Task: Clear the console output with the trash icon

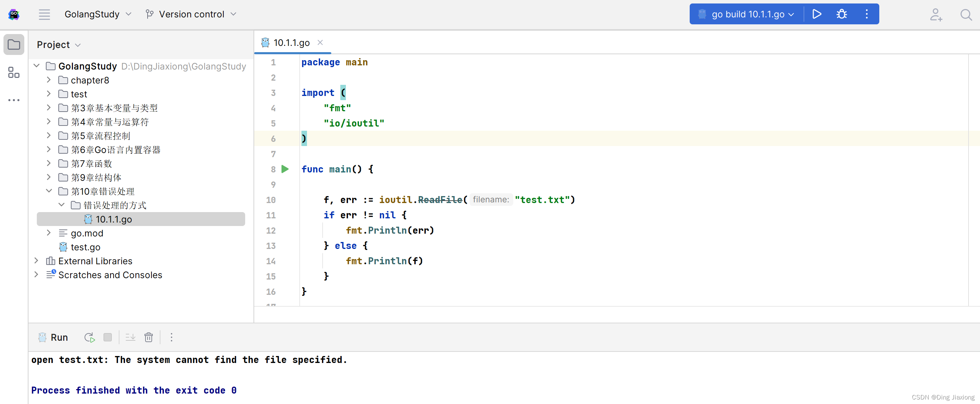Action: point(148,337)
